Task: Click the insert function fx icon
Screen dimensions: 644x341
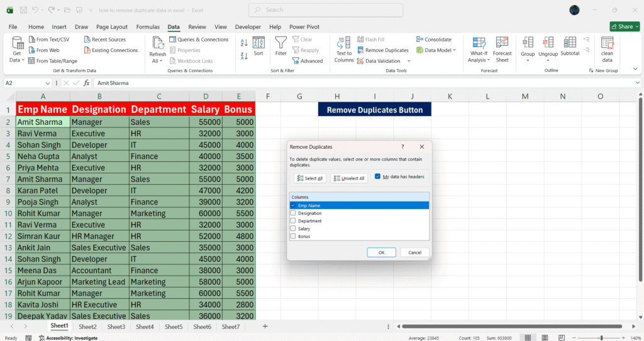Action: pos(86,83)
